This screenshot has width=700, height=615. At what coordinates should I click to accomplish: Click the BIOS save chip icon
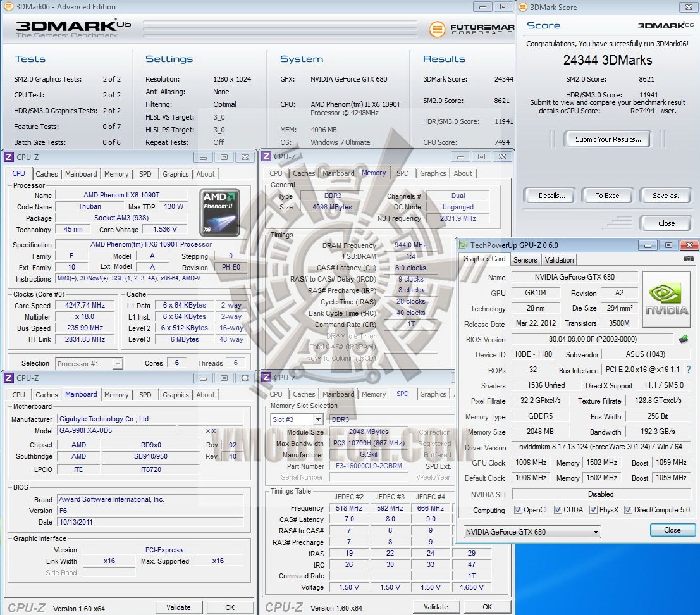click(x=684, y=339)
